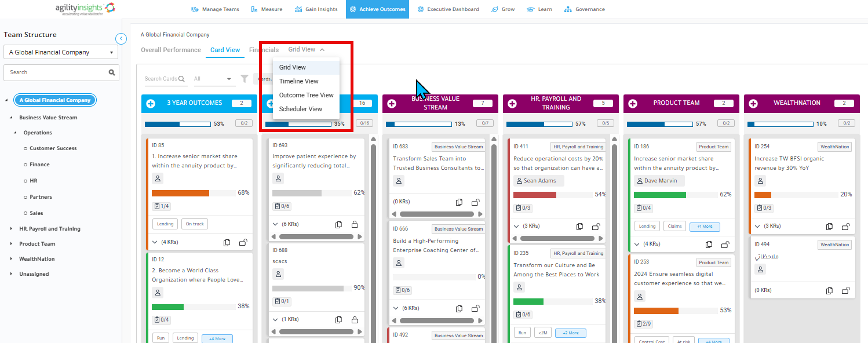Go to Executive Dashboard
Image resolution: width=868 pixels, height=343 pixels.
click(448, 9)
